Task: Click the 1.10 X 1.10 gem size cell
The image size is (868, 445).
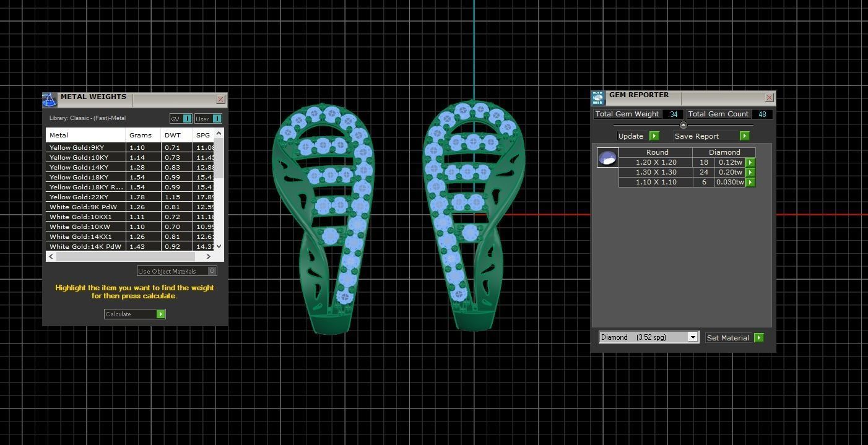Action: tap(656, 182)
